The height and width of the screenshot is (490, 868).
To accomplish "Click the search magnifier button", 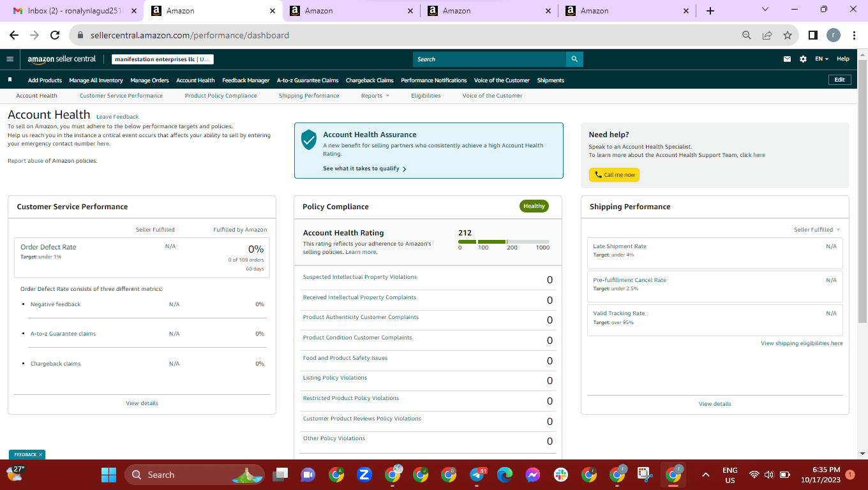I will (x=574, y=59).
